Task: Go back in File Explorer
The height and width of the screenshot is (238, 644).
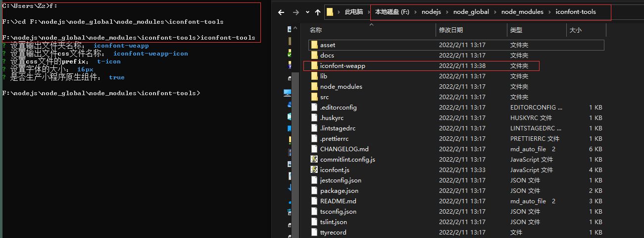Action: (281, 12)
